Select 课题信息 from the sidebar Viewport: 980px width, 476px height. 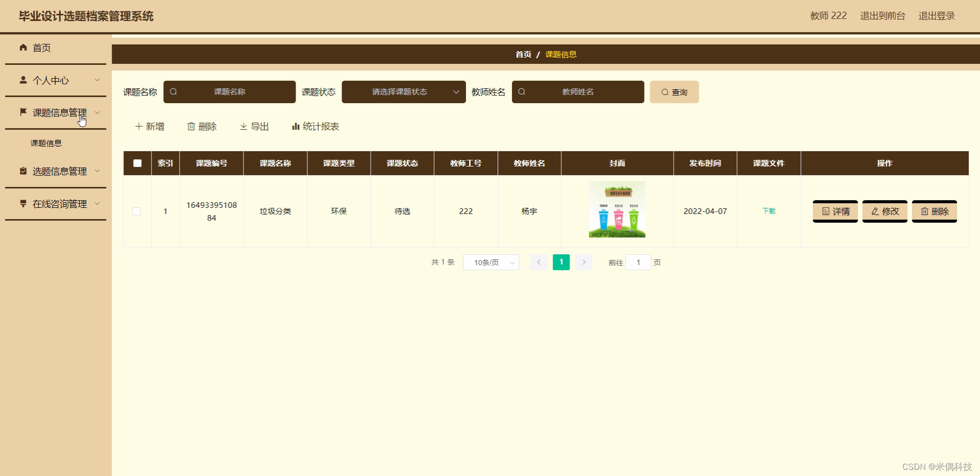(46, 143)
